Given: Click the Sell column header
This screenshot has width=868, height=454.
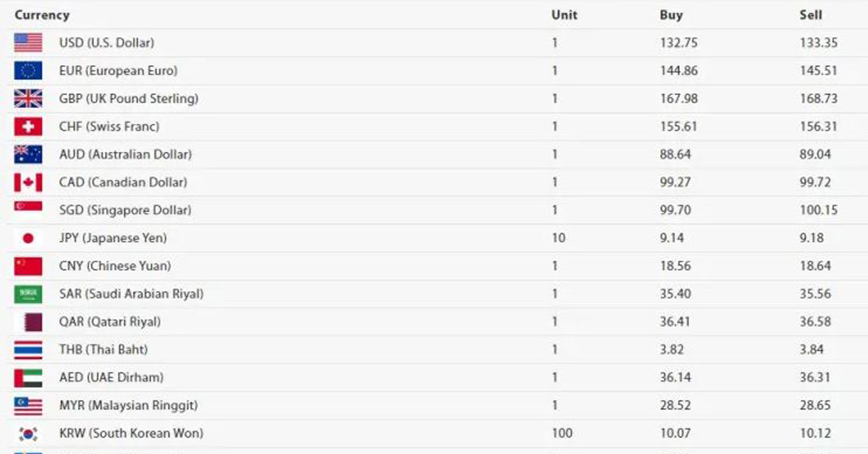Looking at the screenshot, I should point(810,15).
